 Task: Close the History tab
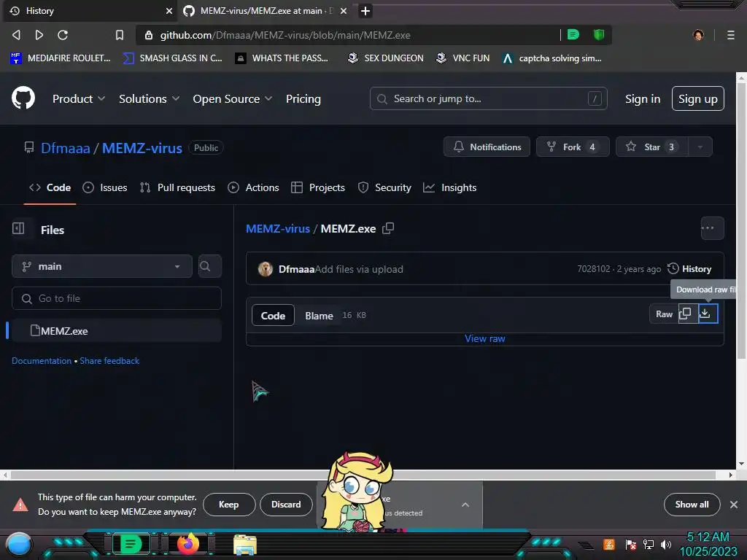[169, 10]
